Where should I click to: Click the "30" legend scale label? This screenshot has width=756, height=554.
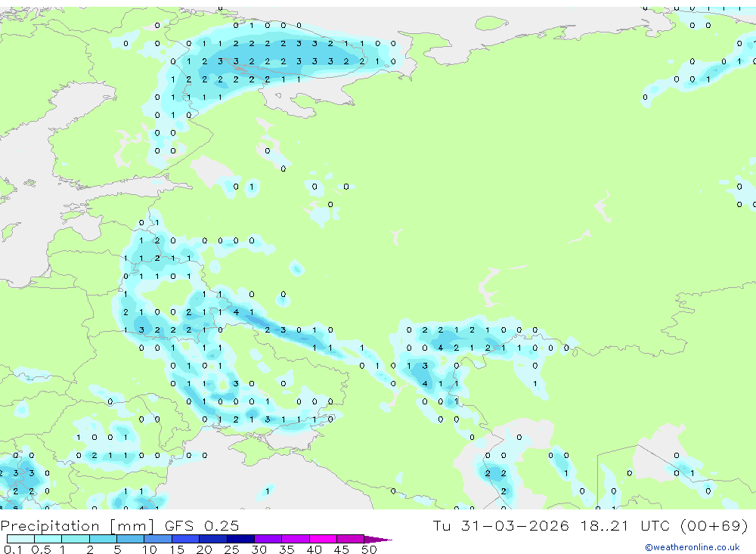259,549
